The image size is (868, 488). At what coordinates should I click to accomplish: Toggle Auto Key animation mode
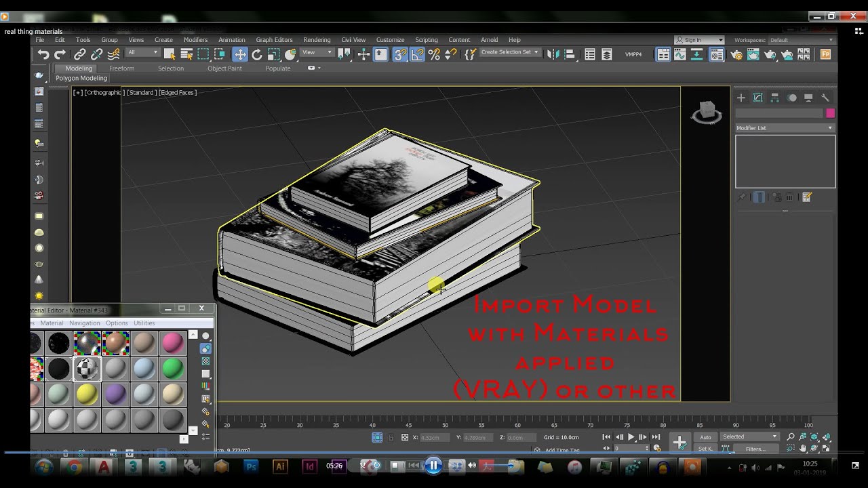click(706, 437)
